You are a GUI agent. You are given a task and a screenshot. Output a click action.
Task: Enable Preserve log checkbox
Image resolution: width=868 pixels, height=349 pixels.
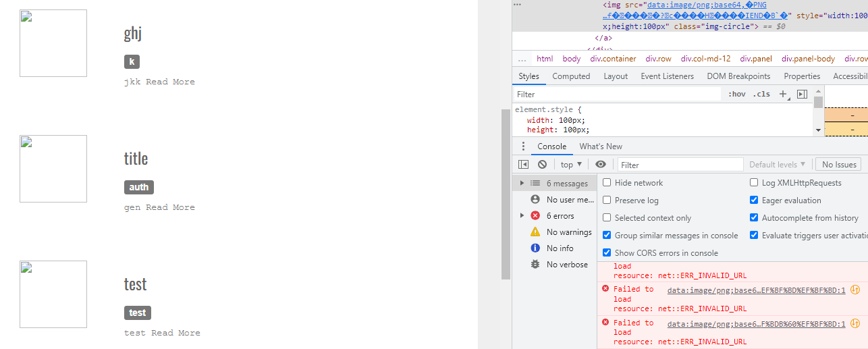(x=607, y=200)
